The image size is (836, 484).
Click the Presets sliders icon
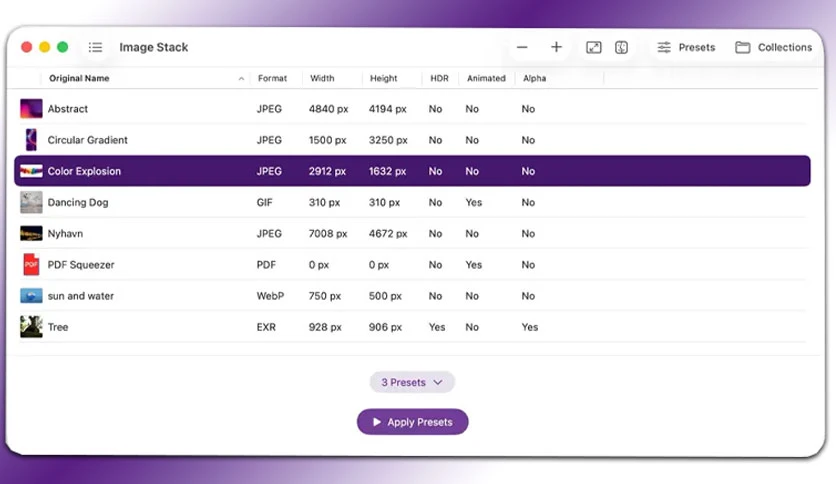coord(664,47)
